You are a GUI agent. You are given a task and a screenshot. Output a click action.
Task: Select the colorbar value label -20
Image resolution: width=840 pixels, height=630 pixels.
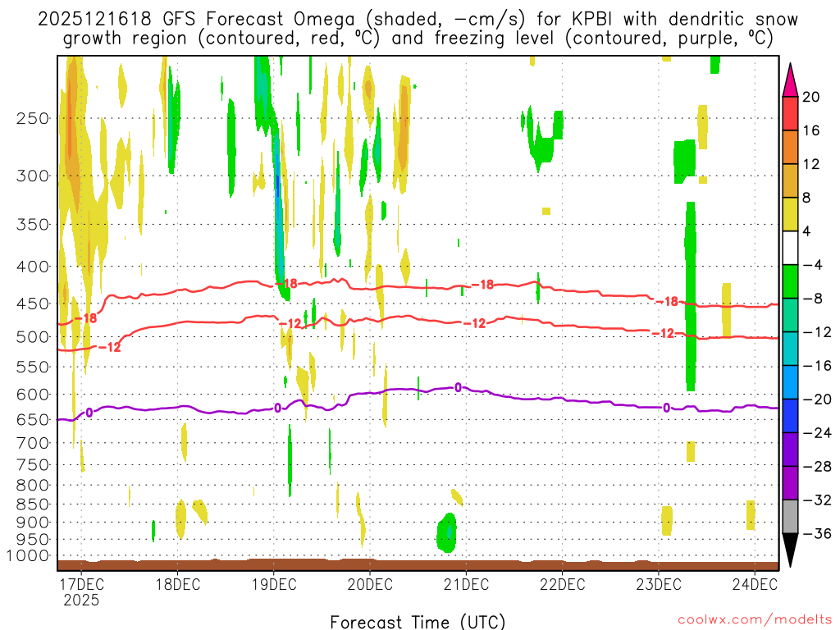817,399
